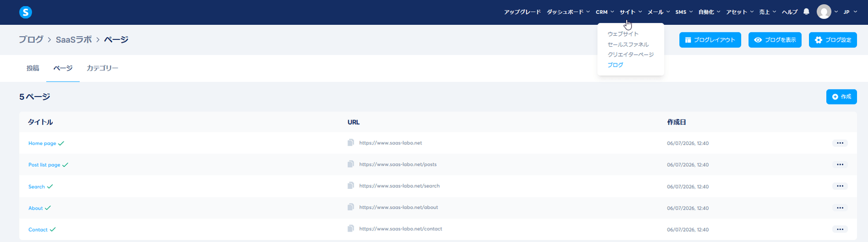Expand the 自動化 dropdown menu
Viewport: 868px width, 242px height.
[709, 12]
